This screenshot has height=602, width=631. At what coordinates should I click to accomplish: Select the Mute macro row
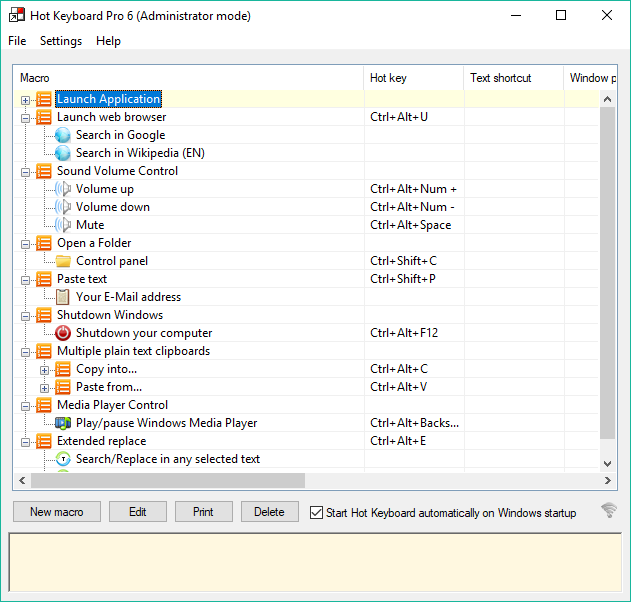(x=306, y=225)
